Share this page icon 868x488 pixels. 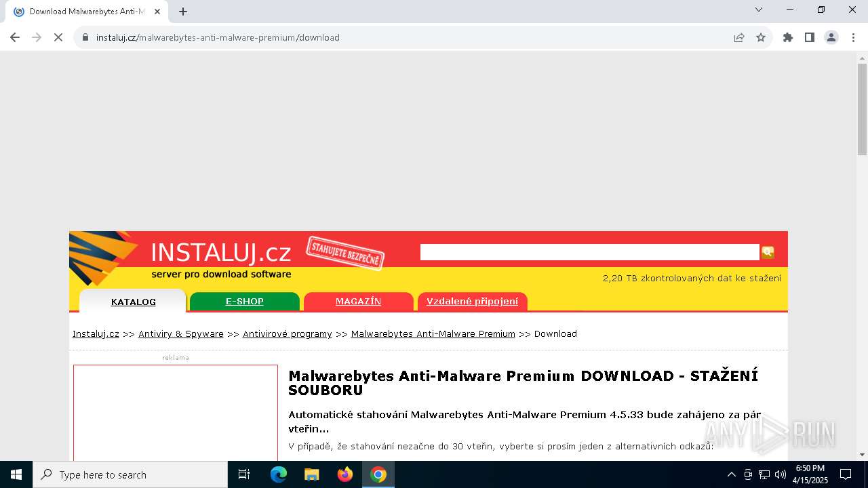pos(739,37)
